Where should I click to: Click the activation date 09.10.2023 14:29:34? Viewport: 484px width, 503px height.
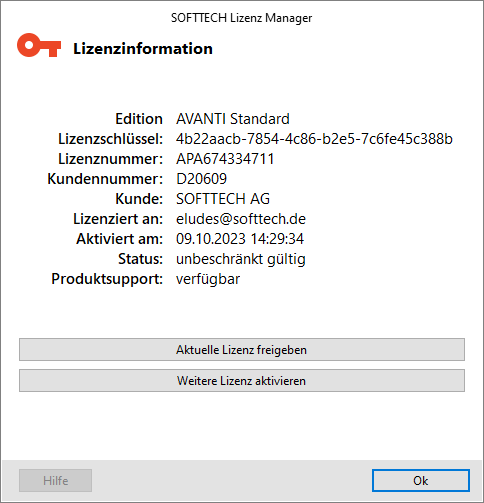pos(240,239)
